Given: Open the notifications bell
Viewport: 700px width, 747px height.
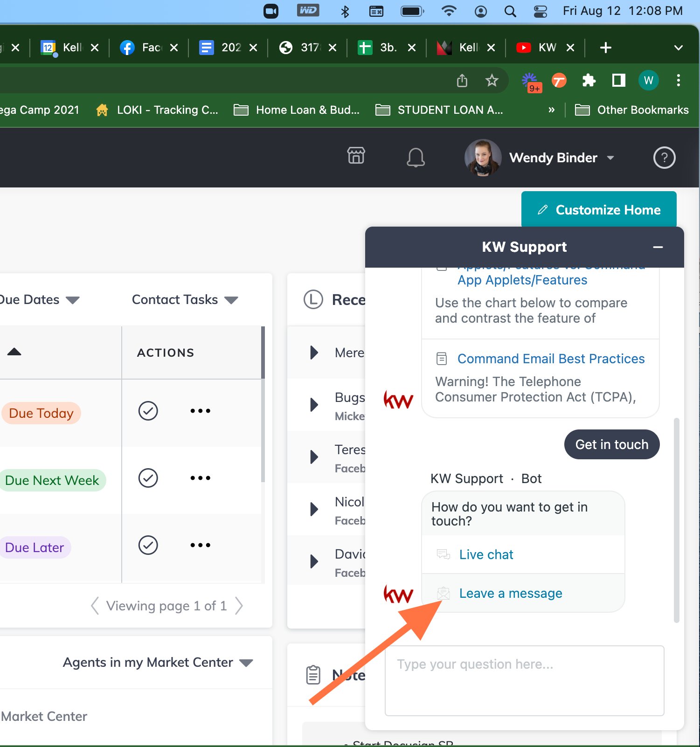Looking at the screenshot, I should 416,157.
